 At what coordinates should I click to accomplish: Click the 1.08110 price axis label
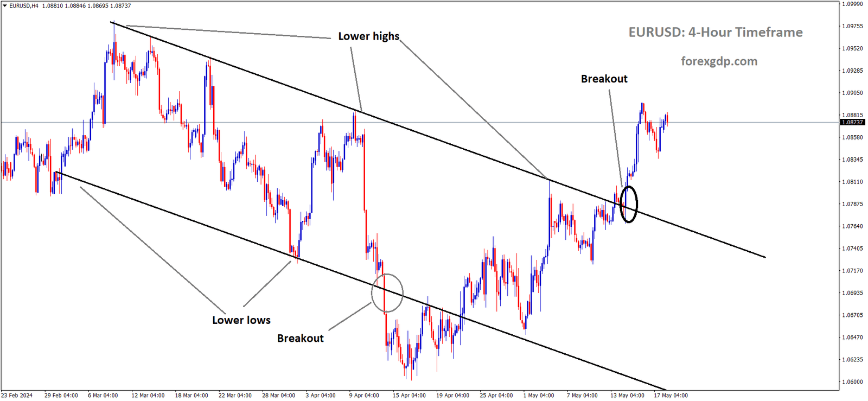coord(852,182)
